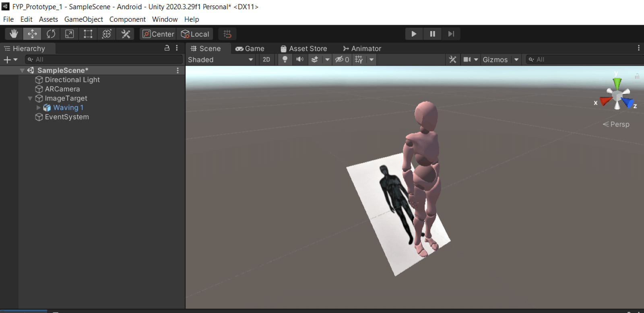Screen dimensions: 644x313
Task: Open custom editor tools
Action: pyautogui.click(x=126, y=34)
